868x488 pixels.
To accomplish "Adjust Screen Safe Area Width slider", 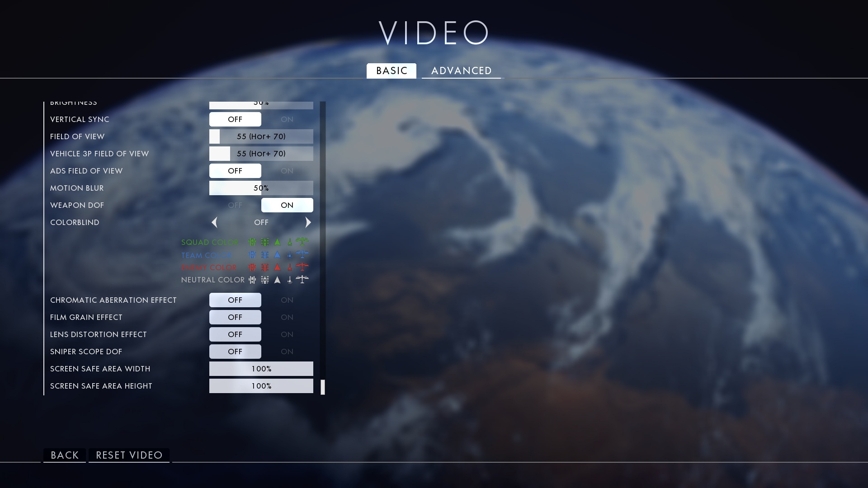I will click(x=261, y=369).
